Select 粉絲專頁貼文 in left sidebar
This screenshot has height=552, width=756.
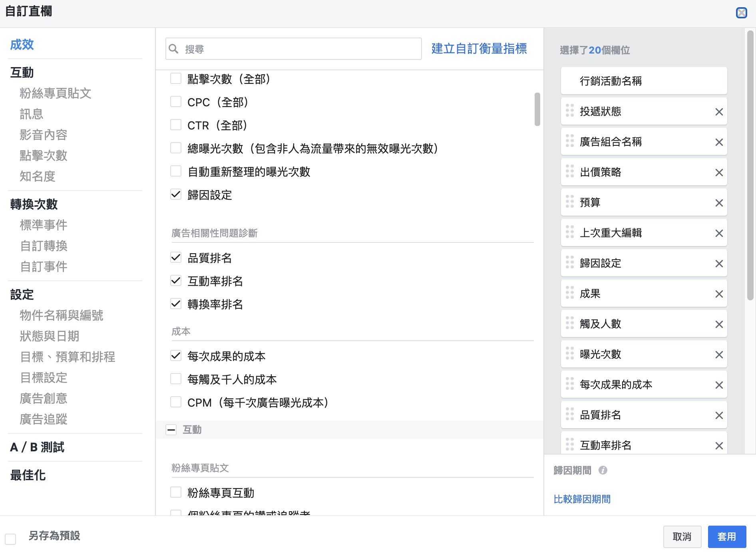[x=56, y=93]
